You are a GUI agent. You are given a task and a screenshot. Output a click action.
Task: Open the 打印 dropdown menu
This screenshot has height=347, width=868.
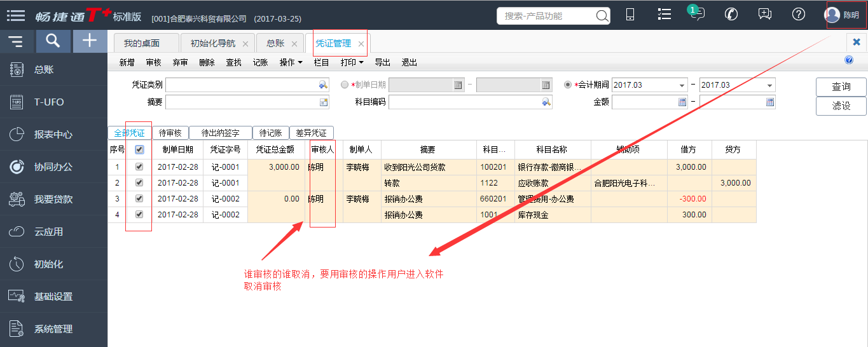pyautogui.click(x=352, y=62)
